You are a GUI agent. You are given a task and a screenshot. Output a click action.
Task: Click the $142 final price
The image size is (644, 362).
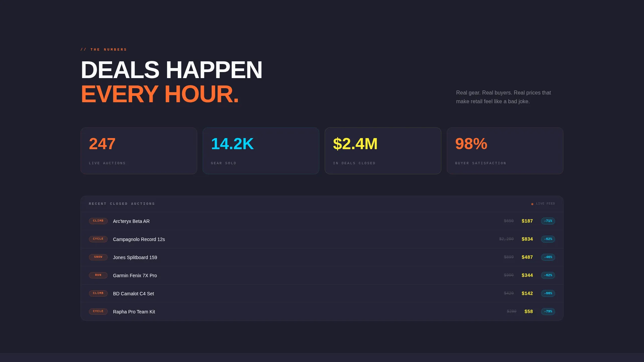coord(527,293)
